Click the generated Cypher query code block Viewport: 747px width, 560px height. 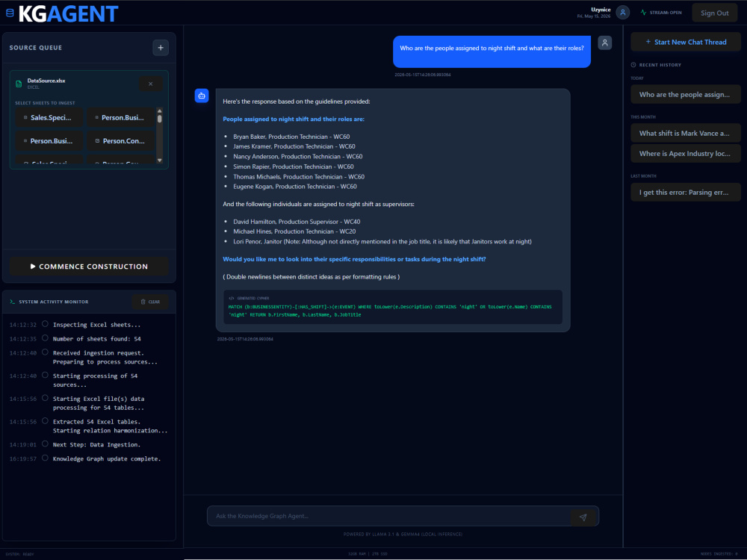393,307
